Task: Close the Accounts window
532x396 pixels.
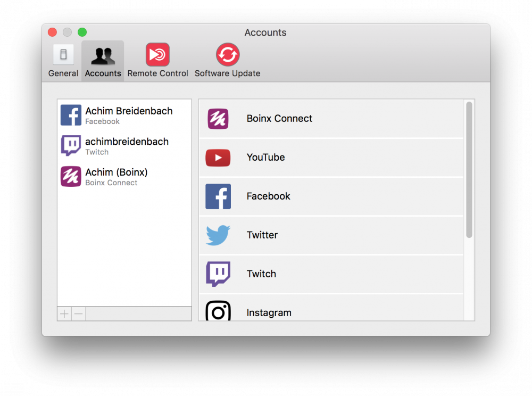Action: pos(52,32)
